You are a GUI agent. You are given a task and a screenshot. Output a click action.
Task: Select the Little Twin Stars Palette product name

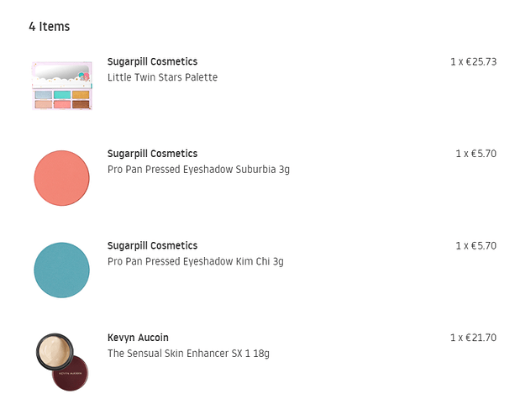pos(162,77)
